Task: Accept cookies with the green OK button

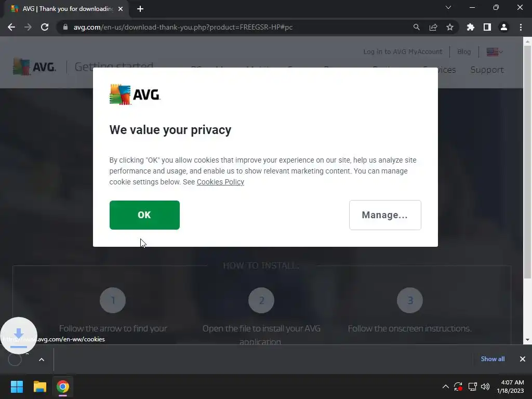Action: tap(144, 215)
